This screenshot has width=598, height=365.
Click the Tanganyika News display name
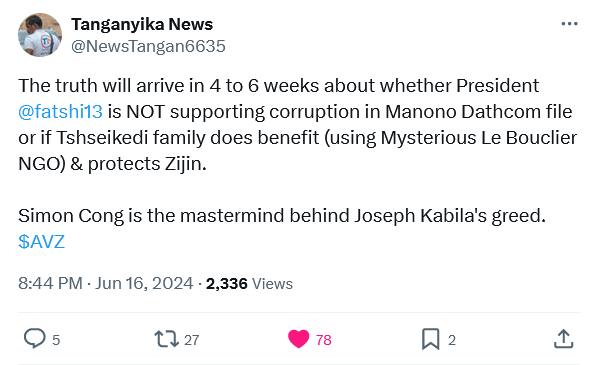[x=142, y=24]
